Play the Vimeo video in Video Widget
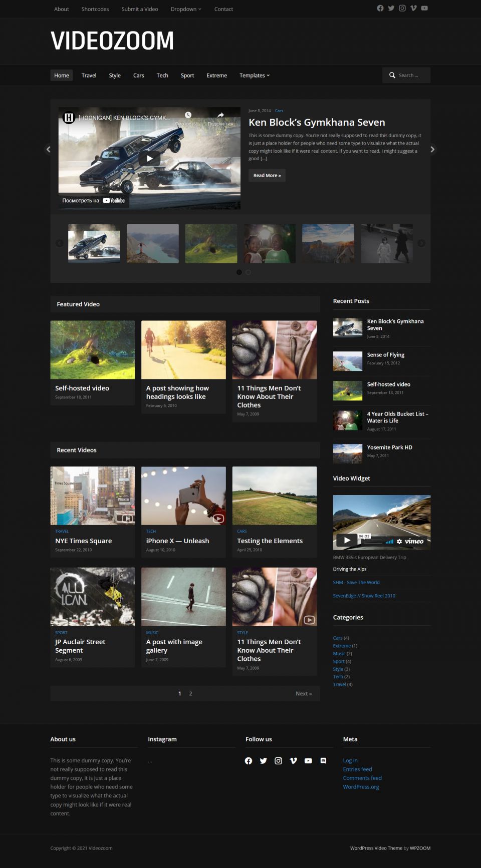 pos(347,540)
